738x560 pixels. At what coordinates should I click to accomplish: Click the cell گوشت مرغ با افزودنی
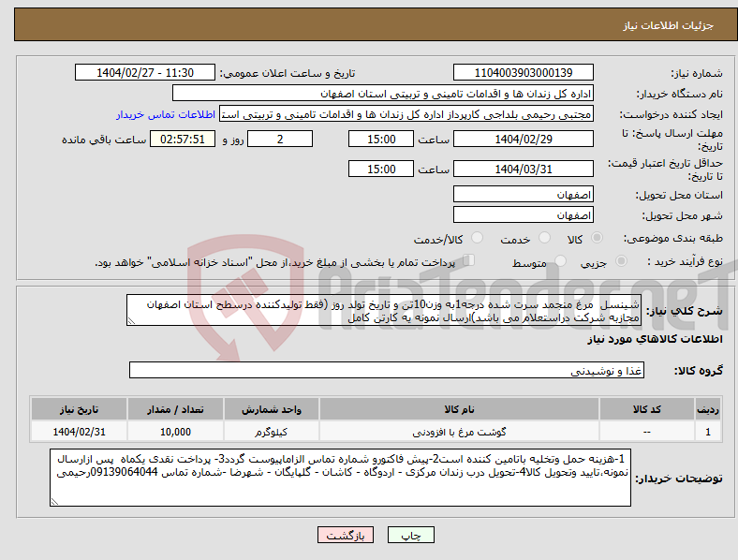click(x=459, y=432)
